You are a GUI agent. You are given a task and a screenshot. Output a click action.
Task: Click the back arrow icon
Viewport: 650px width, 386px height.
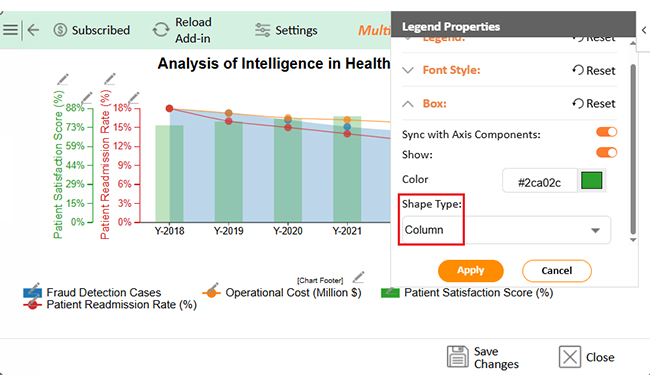click(33, 30)
